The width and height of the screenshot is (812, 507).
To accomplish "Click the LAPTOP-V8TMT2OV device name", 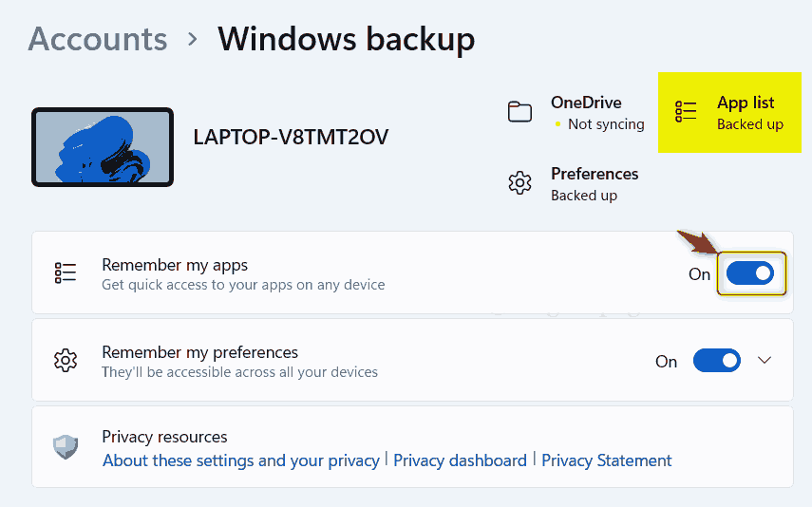I will coord(291,137).
